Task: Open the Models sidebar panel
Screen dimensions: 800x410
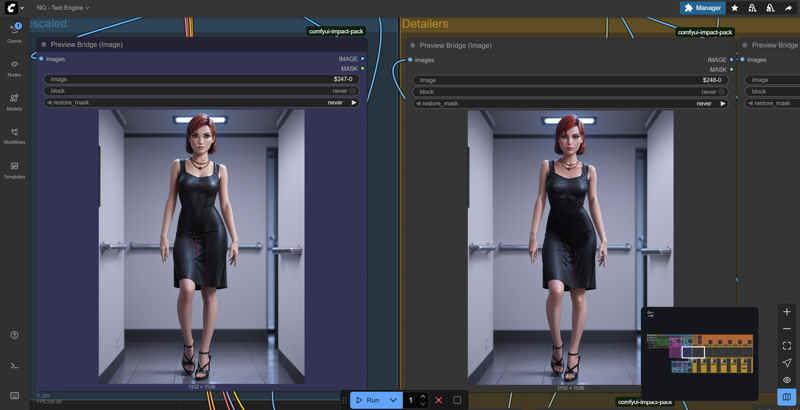Action: click(14, 101)
